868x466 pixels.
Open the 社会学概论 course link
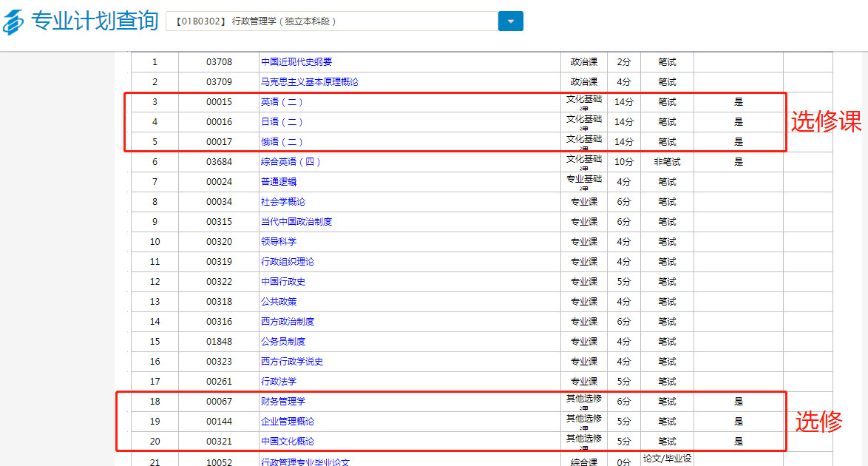click(283, 202)
